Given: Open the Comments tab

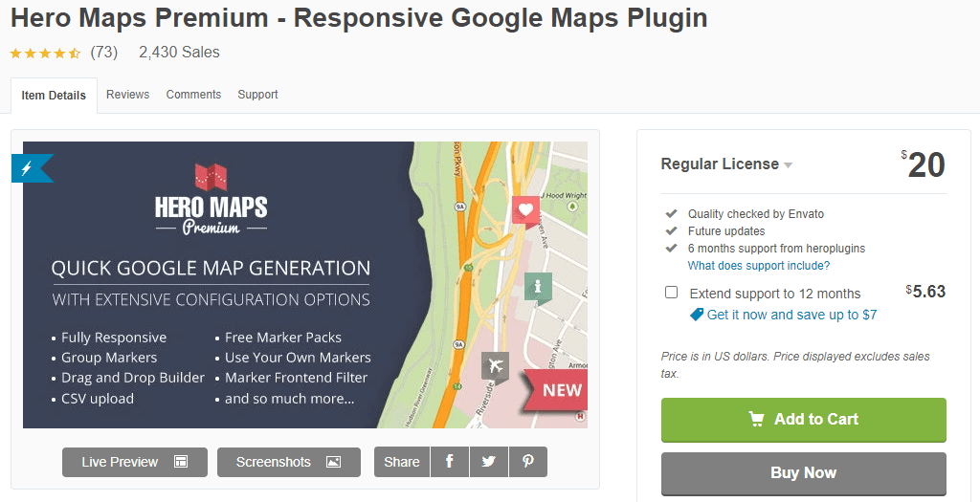Looking at the screenshot, I should pyautogui.click(x=193, y=95).
